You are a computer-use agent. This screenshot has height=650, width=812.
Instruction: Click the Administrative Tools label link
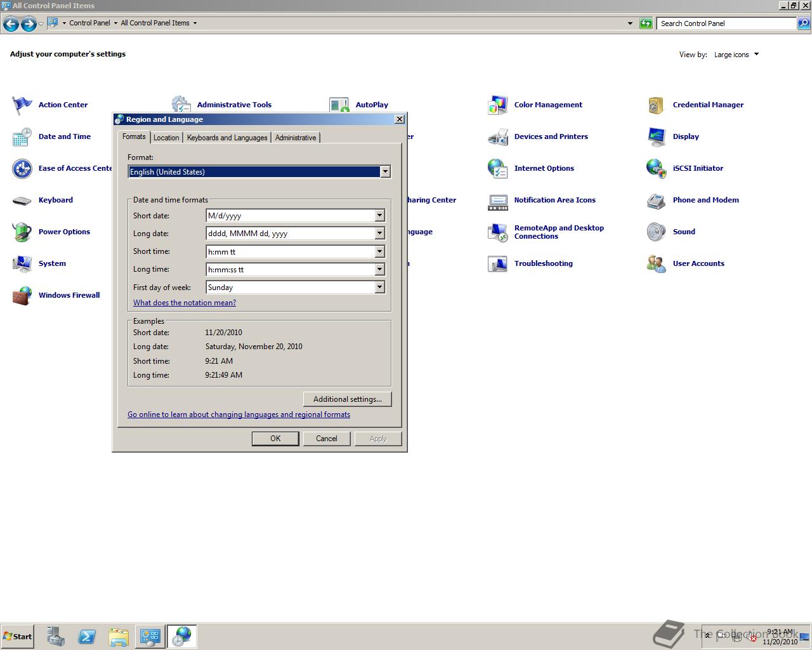tap(234, 105)
